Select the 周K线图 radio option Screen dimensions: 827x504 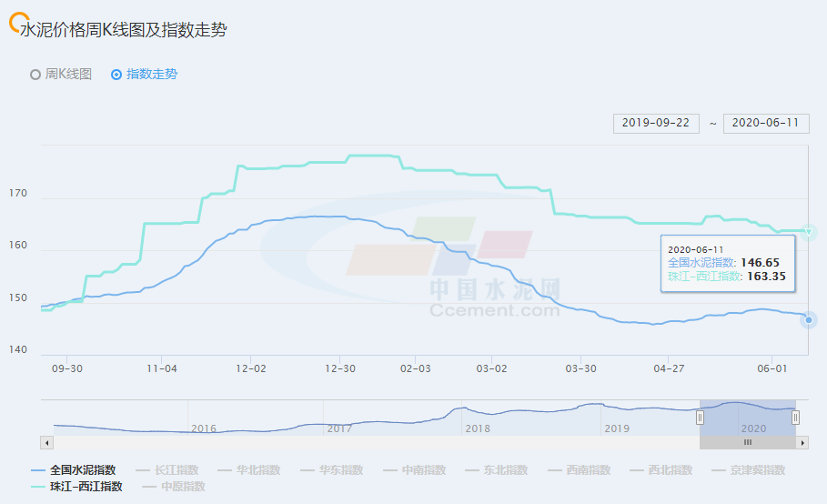coord(61,75)
